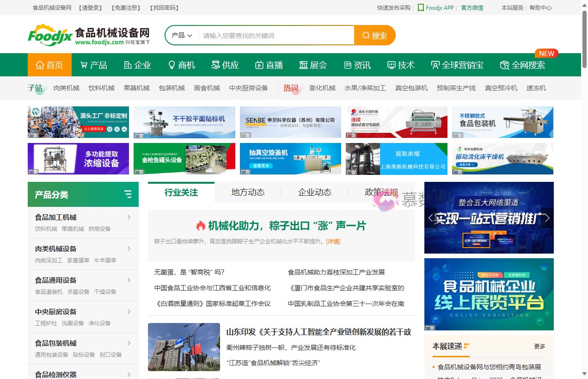Go to 首页 home nav item
Image resolution: width=588 pixels, height=379 pixels.
click(x=49, y=65)
